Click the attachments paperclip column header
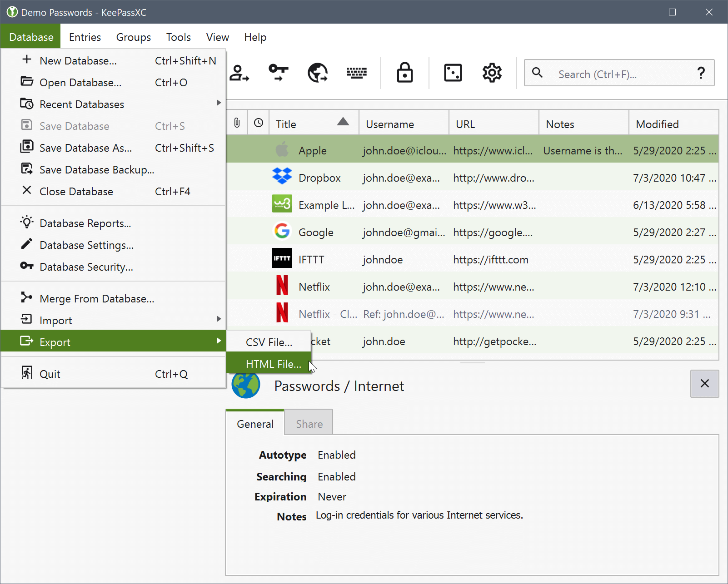Image resolution: width=728 pixels, height=584 pixels. coord(237,123)
